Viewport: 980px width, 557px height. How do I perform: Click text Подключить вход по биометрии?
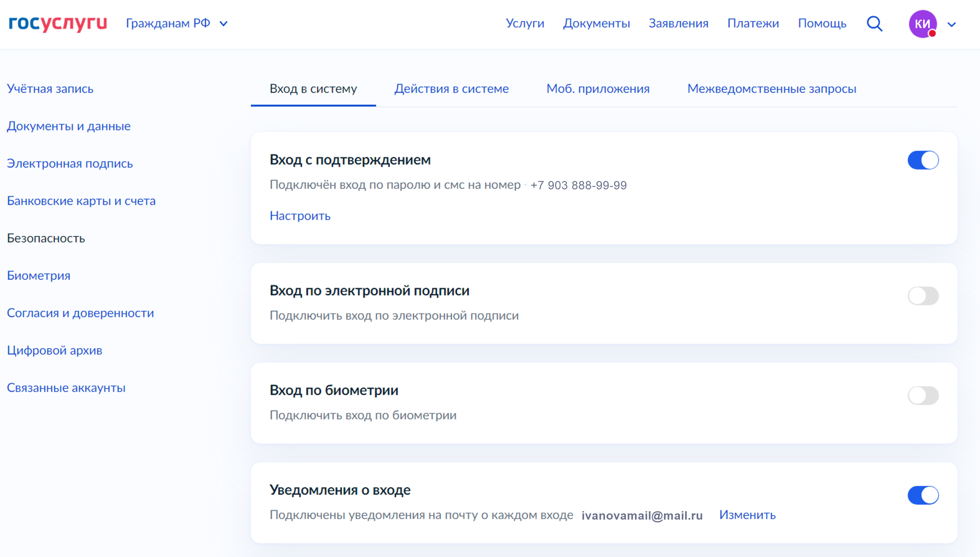tap(363, 416)
